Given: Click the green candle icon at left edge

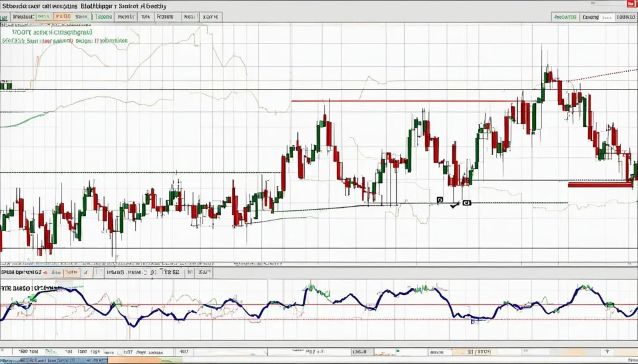Looking at the screenshot, I should 6,85.
